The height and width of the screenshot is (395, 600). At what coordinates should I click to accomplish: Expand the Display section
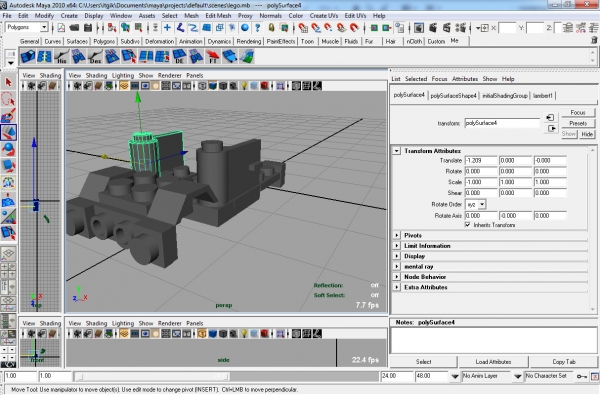[397, 256]
